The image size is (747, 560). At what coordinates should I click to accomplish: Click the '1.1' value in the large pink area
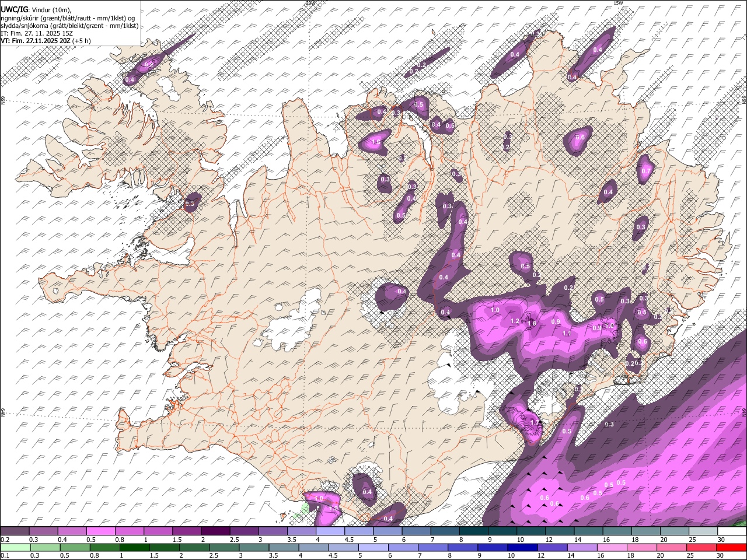566,333
